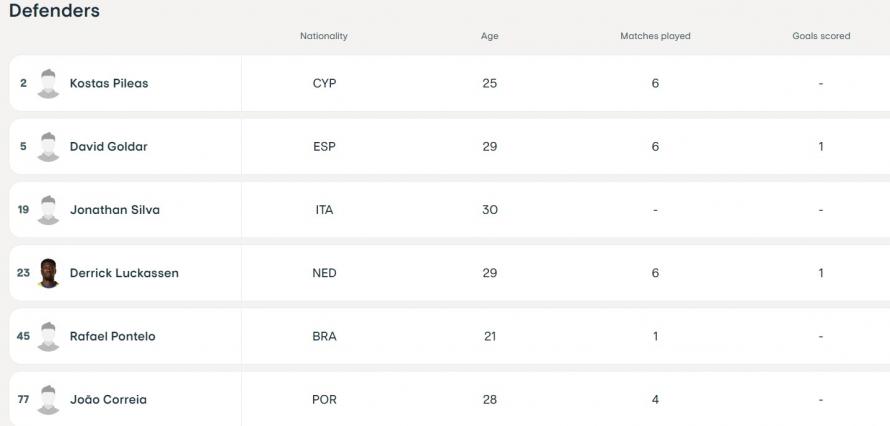Click João Correia avatar placeholder icon

click(48, 399)
